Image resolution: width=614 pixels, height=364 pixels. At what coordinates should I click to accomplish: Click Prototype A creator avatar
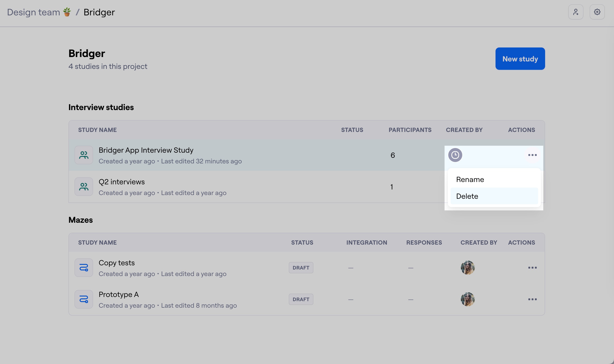pos(468,299)
